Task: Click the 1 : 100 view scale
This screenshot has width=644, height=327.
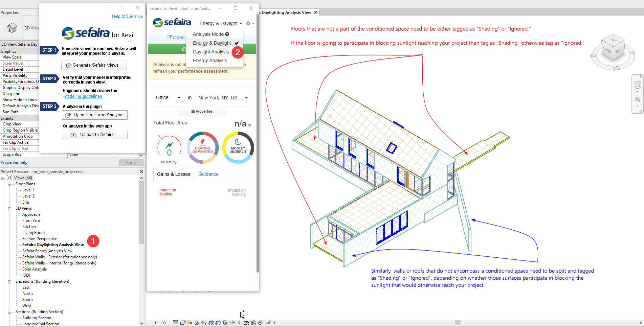Action: click(160, 323)
